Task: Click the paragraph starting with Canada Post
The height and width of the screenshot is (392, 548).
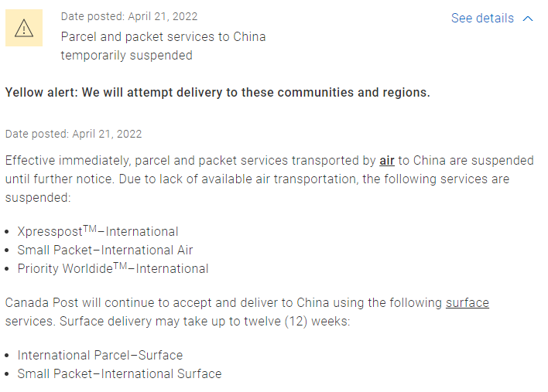Action: point(247,312)
